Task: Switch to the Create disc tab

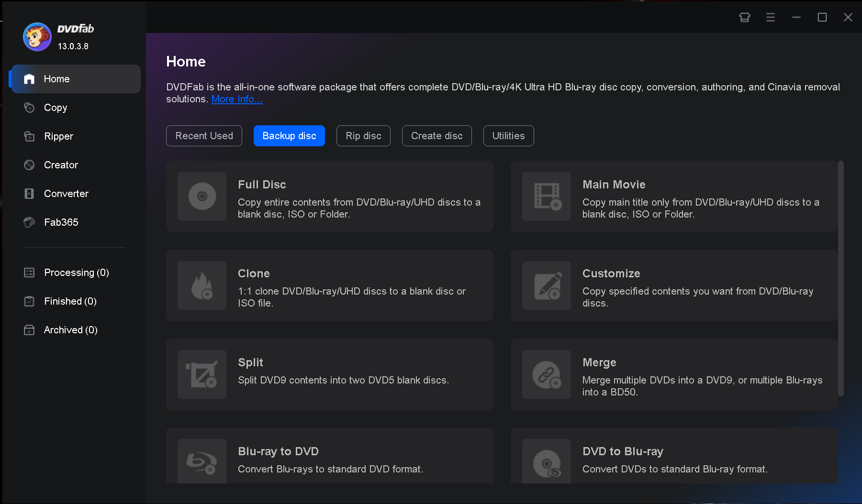Action: pyautogui.click(x=437, y=136)
